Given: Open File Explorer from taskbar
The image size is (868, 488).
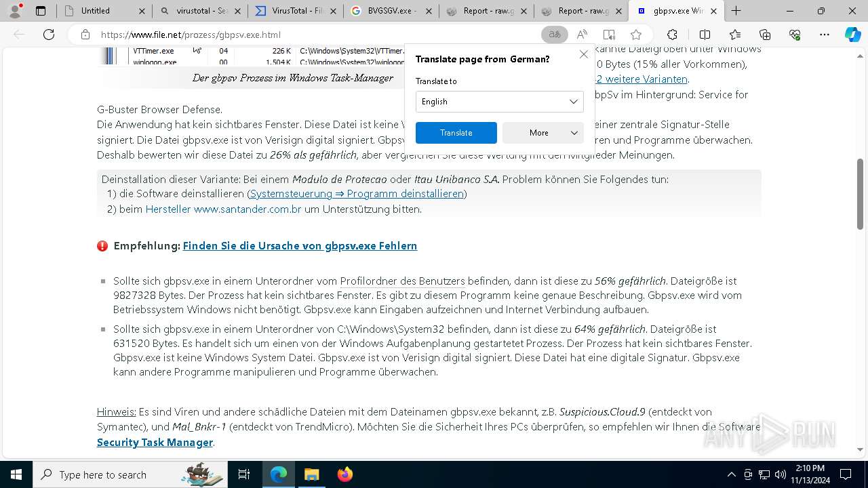Looking at the screenshot, I should point(311,474).
